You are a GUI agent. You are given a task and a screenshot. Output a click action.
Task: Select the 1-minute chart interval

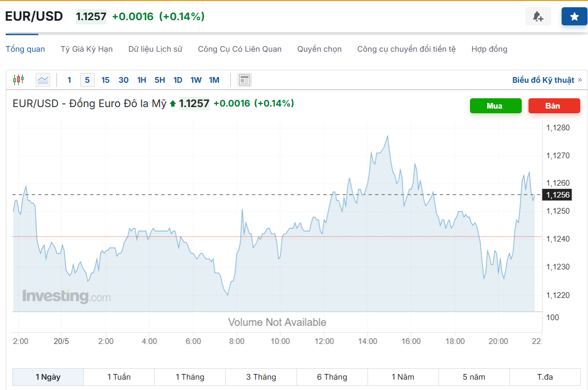[69, 80]
